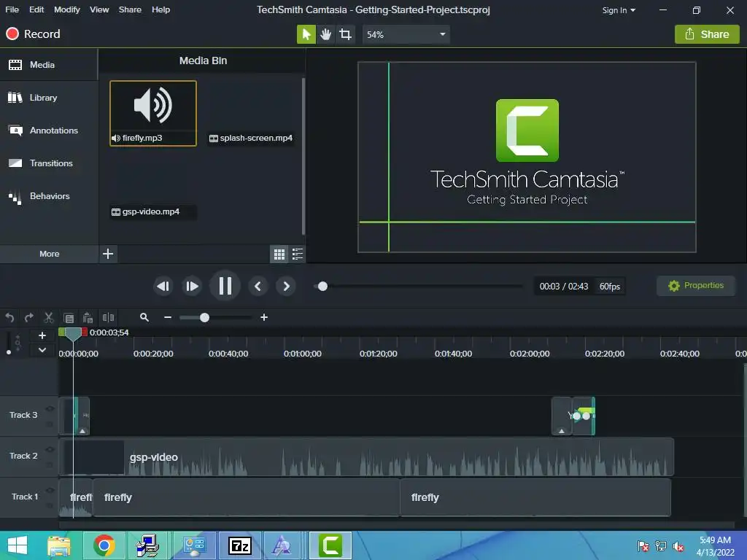The height and width of the screenshot is (560, 747).
Task: Click the Copy icon in timeline toolbar
Action: [69, 318]
